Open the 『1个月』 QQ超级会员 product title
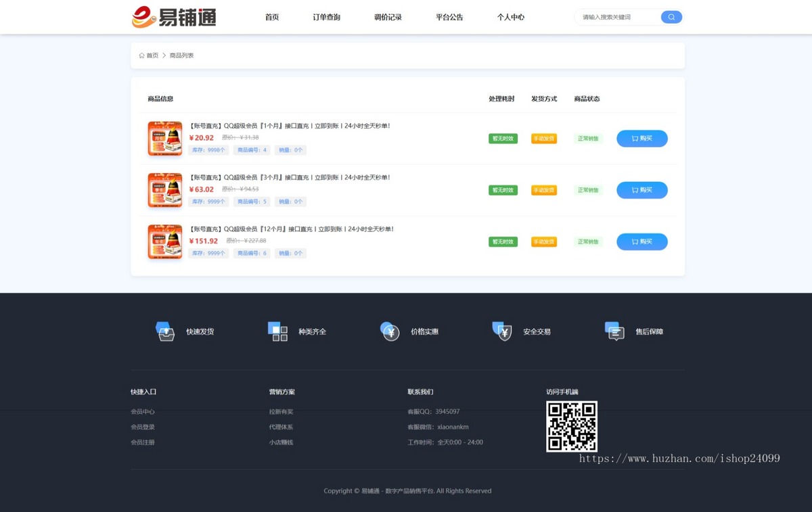The height and width of the screenshot is (512, 812). (x=290, y=126)
